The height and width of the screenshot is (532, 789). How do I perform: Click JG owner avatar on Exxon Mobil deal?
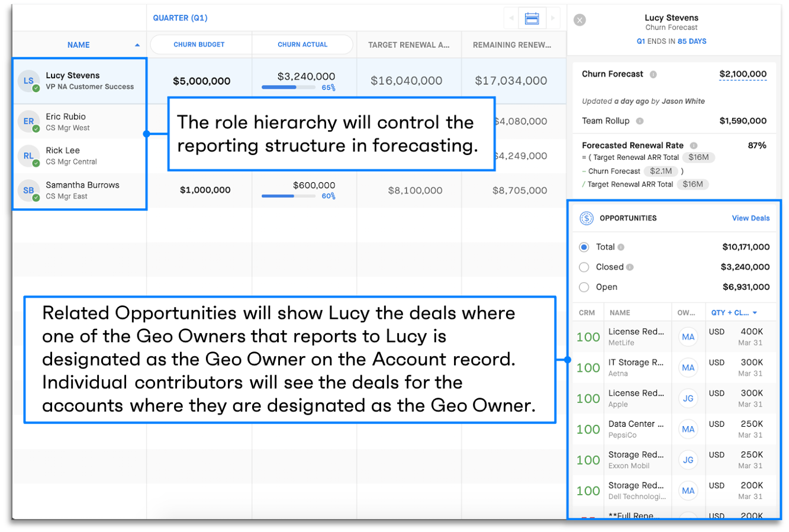point(688,460)
